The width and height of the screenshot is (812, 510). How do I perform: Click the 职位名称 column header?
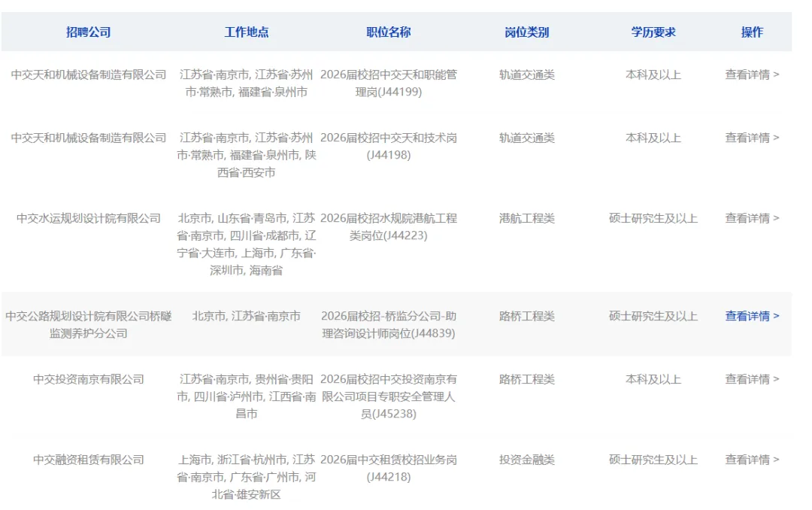[389, 32]
